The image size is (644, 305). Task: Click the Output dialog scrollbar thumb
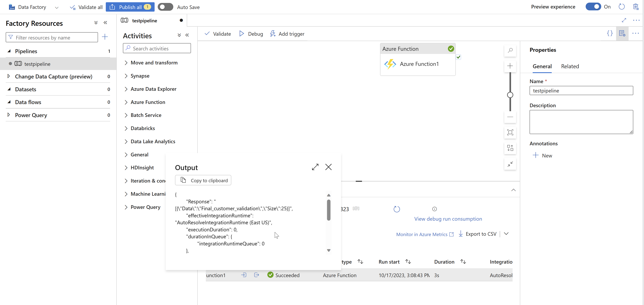(329, 210)
